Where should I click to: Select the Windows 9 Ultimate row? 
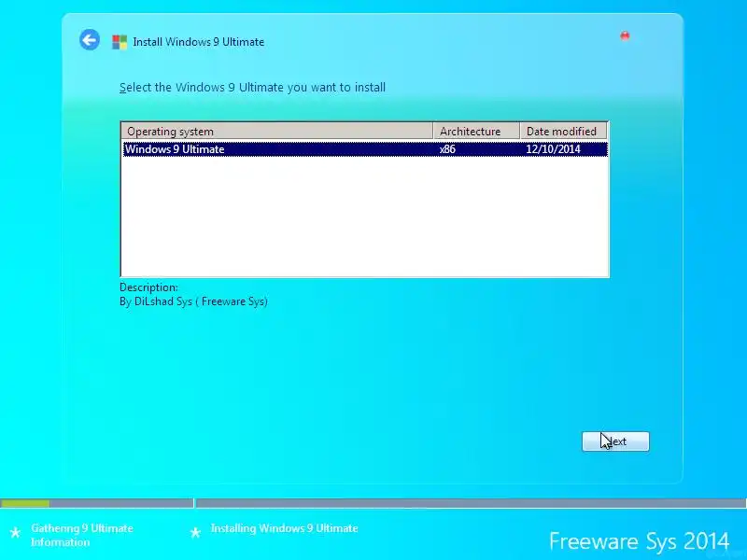coord(365,149)
